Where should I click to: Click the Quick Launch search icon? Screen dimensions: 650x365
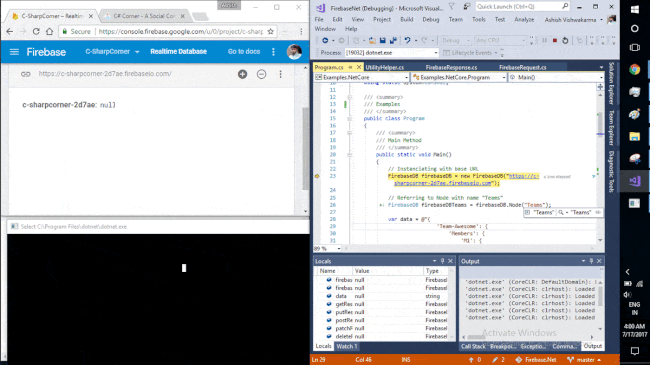(x=565, y=6)
